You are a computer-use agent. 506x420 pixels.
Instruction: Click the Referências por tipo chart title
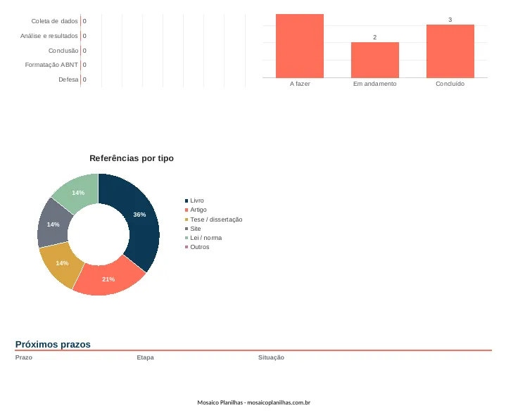point(132,158)
